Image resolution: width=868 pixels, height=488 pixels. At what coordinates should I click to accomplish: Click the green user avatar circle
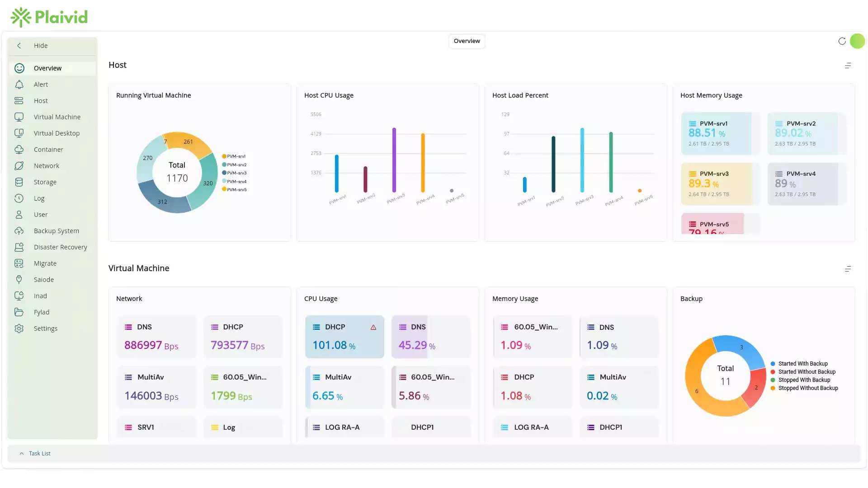pos(857,41)
